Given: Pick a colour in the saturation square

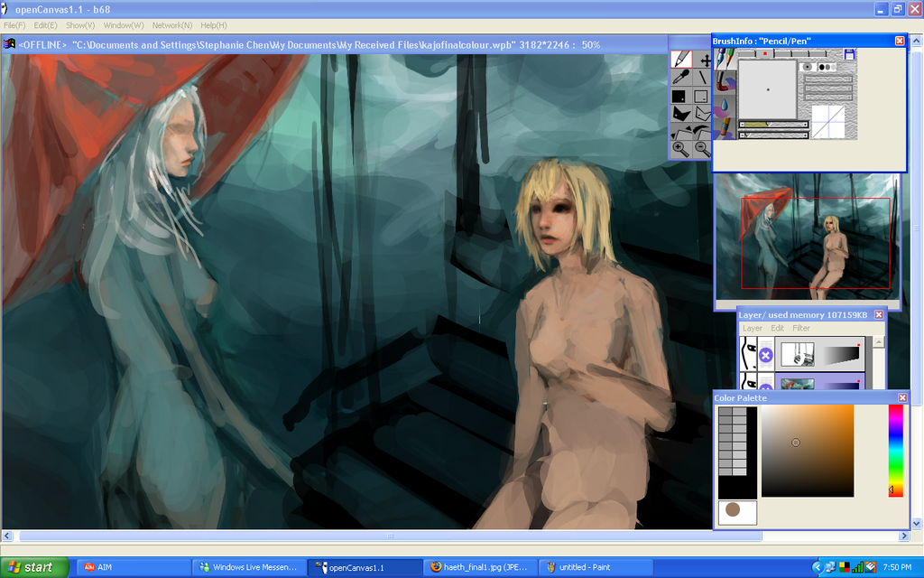Looking at the screenshot, I should point(808,451).
